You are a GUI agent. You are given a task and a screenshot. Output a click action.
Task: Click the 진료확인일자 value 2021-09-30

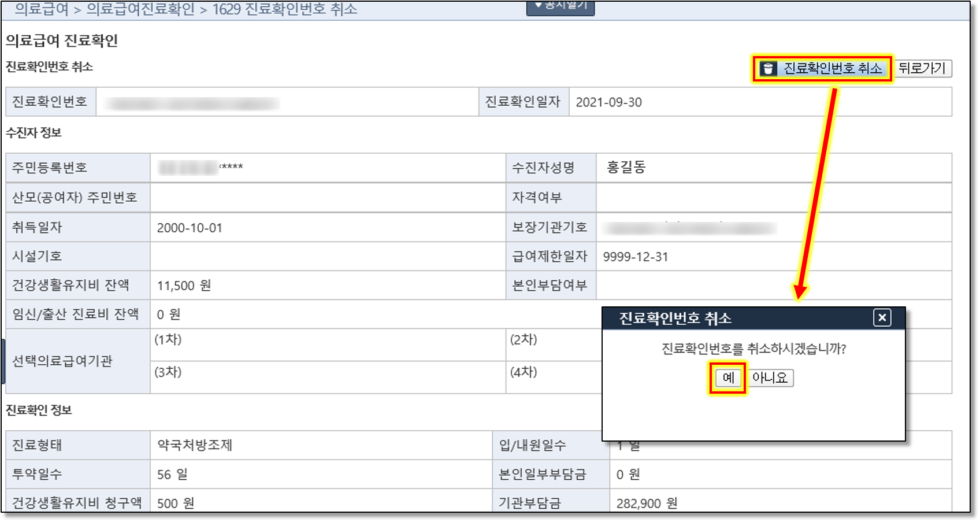tap(608, 102)
